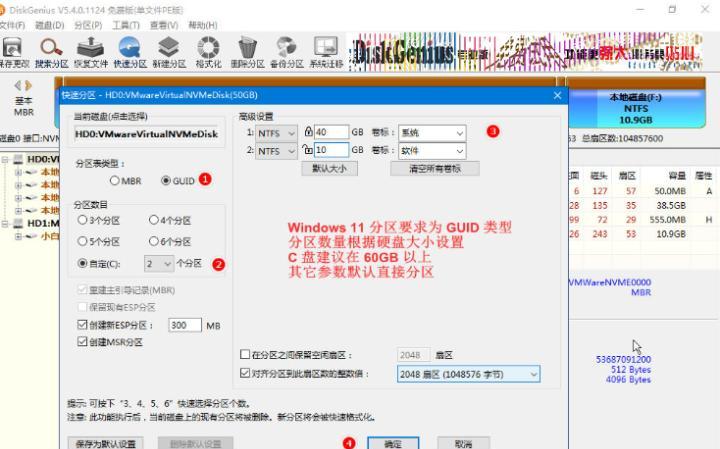Choose the 6 partitions option
Image resolution: width=720 pixels, height=449 pixels.
[170, 241]
